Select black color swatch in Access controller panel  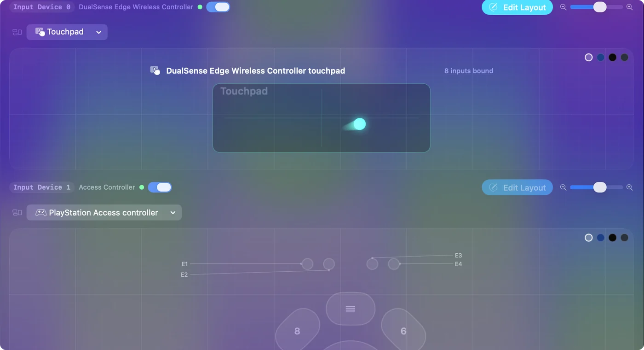point(612,238)
